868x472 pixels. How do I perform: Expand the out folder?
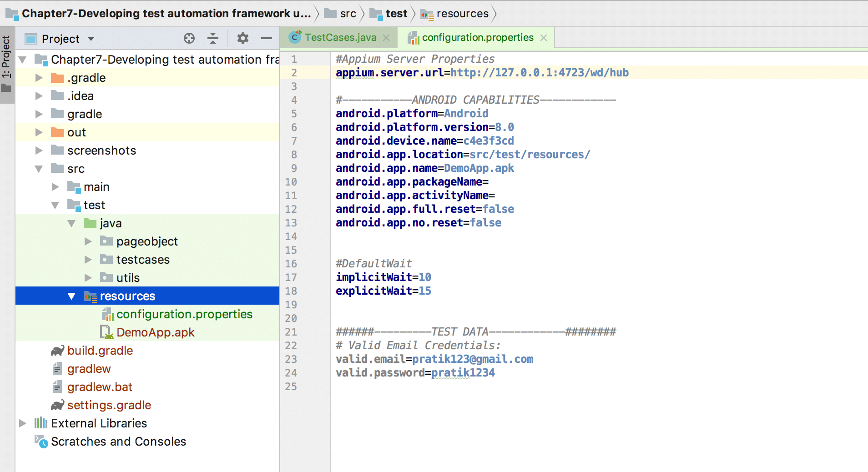coord(39,132)
